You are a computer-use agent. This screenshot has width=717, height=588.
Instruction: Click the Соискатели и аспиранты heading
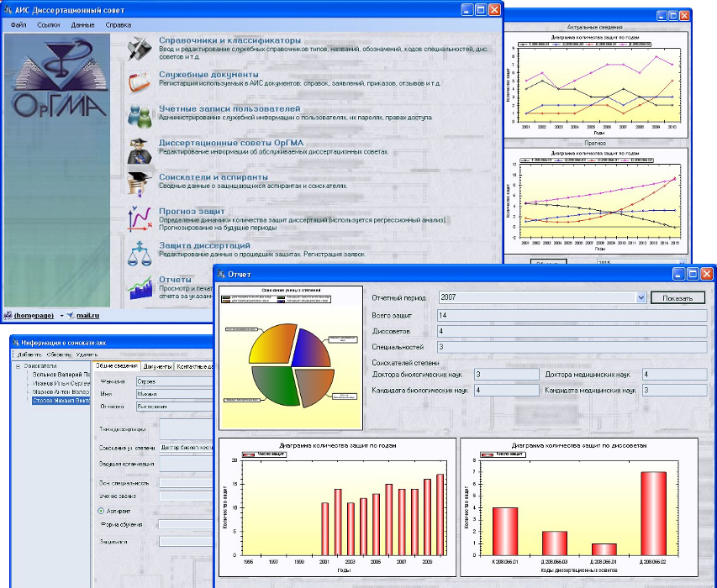(214, 176)
